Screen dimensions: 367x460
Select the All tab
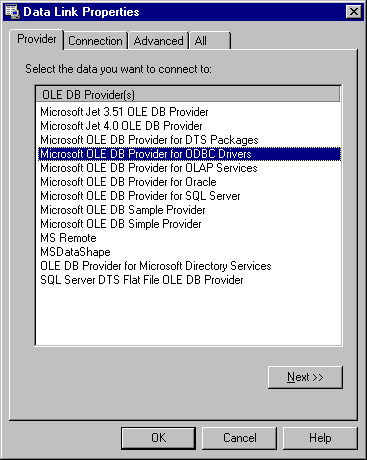210,41
